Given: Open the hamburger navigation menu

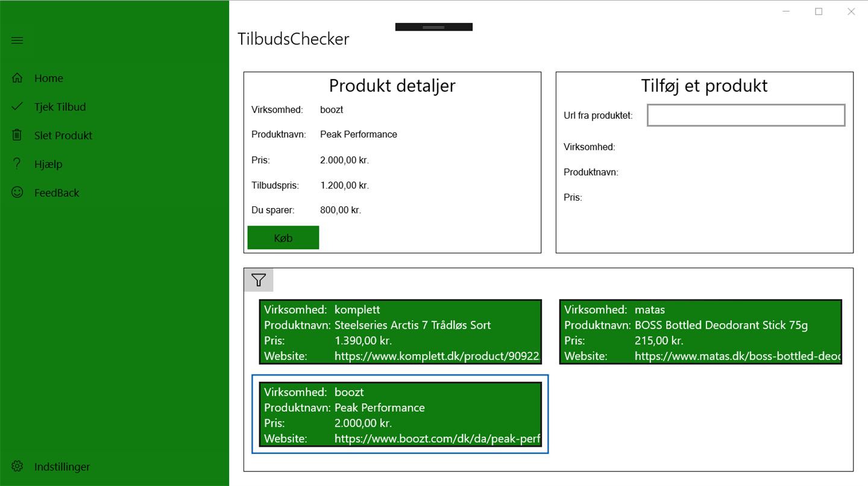Looking at the screenshot, I should [x=17, y=40].
